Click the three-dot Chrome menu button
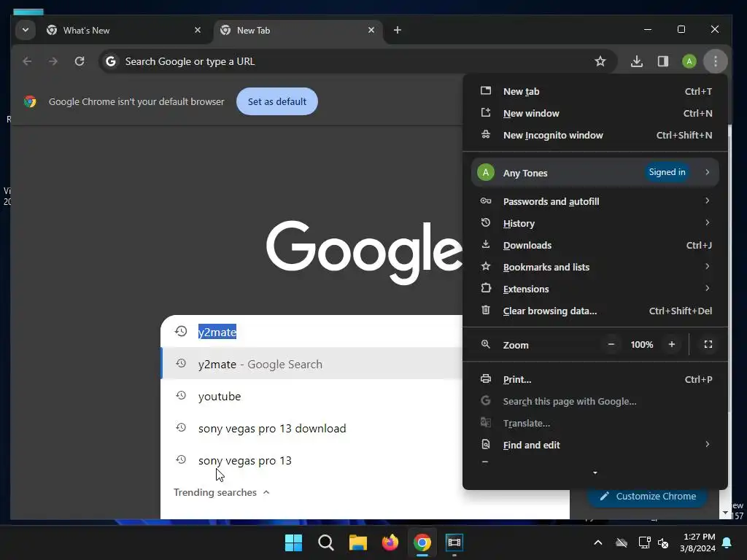The height and width of the screenshot is (560, 747). coord(715,61)
